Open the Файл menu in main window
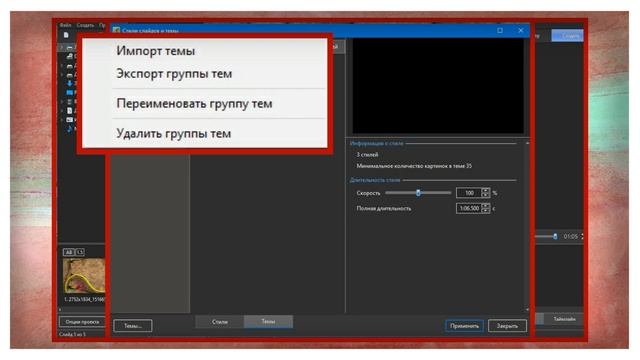 tap(65, 25)
